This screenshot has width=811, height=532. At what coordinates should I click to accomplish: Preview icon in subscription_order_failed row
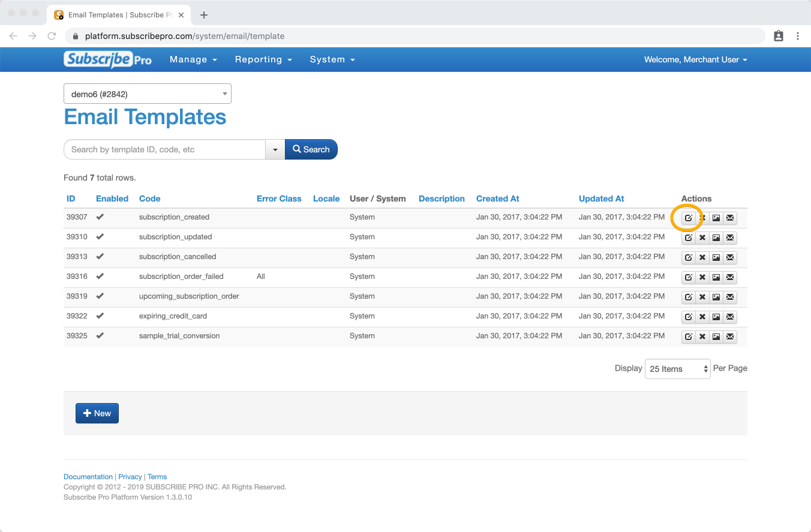point(716,278)
